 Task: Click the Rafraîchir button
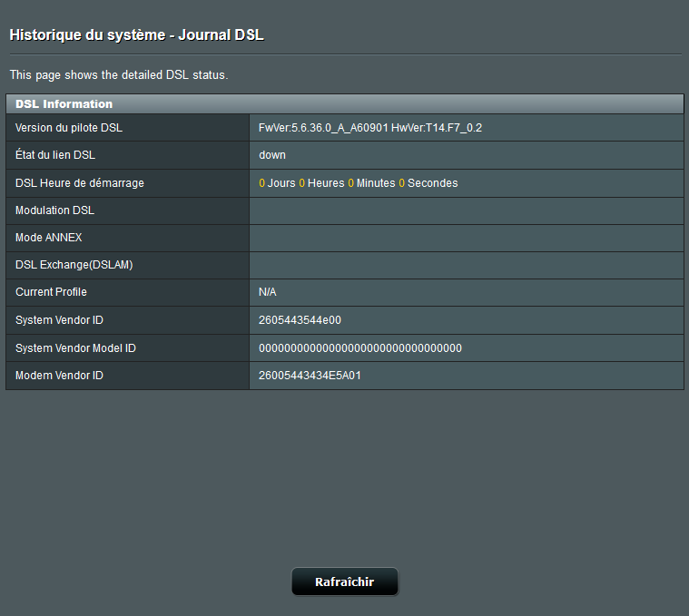344,582
